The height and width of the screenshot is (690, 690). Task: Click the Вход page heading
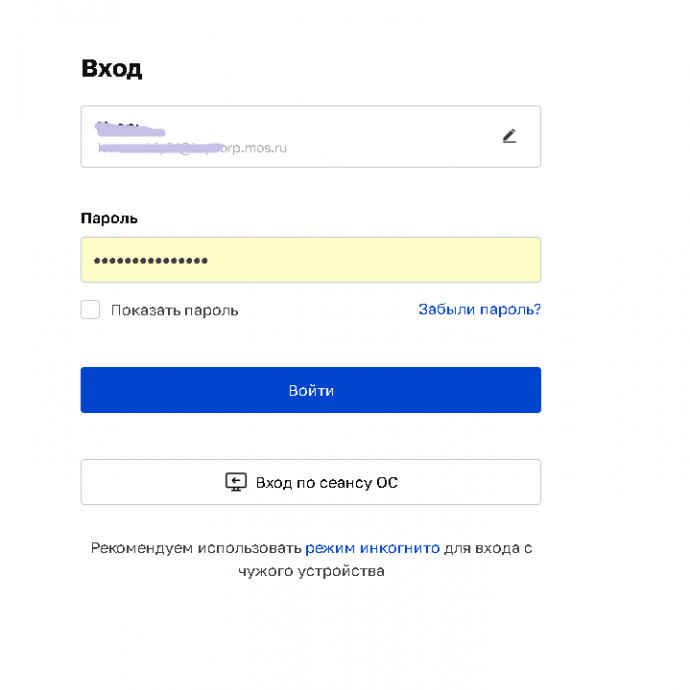point(112,69)
